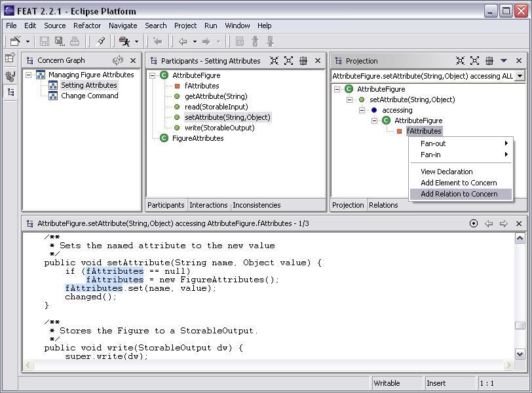Select Setting Attributes concern in Concern Graph

[89, 85]
